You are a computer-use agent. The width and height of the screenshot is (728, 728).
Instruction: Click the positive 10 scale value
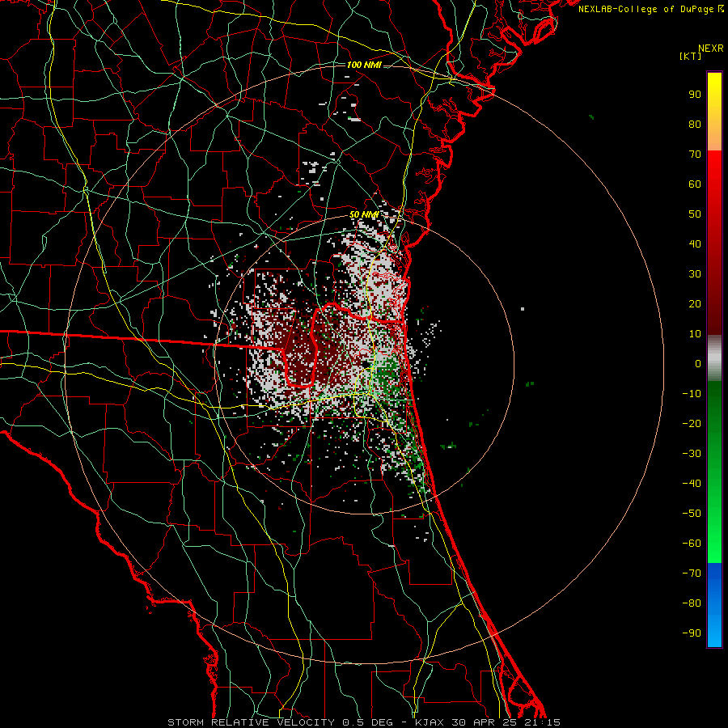click(695, 334)
